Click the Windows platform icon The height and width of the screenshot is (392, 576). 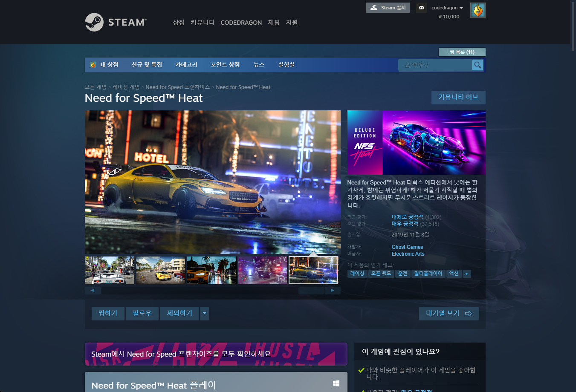click(x=336, y=383)
